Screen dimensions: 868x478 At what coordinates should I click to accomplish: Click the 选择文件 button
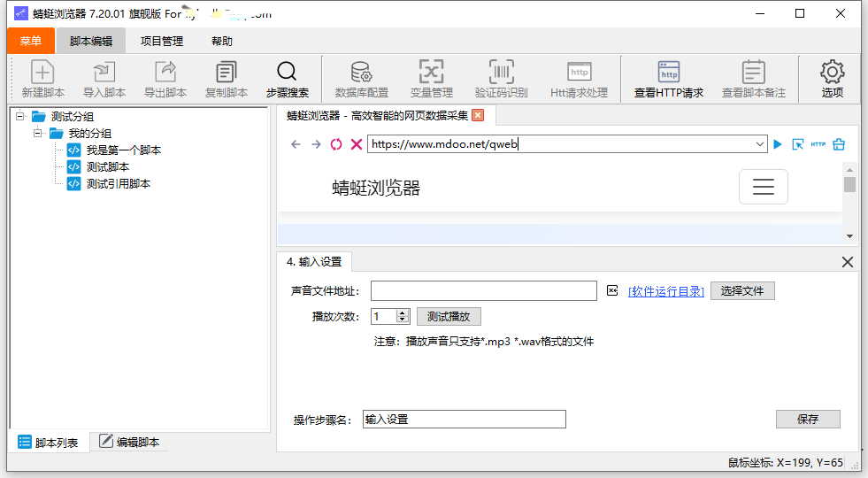click(742, 291)
